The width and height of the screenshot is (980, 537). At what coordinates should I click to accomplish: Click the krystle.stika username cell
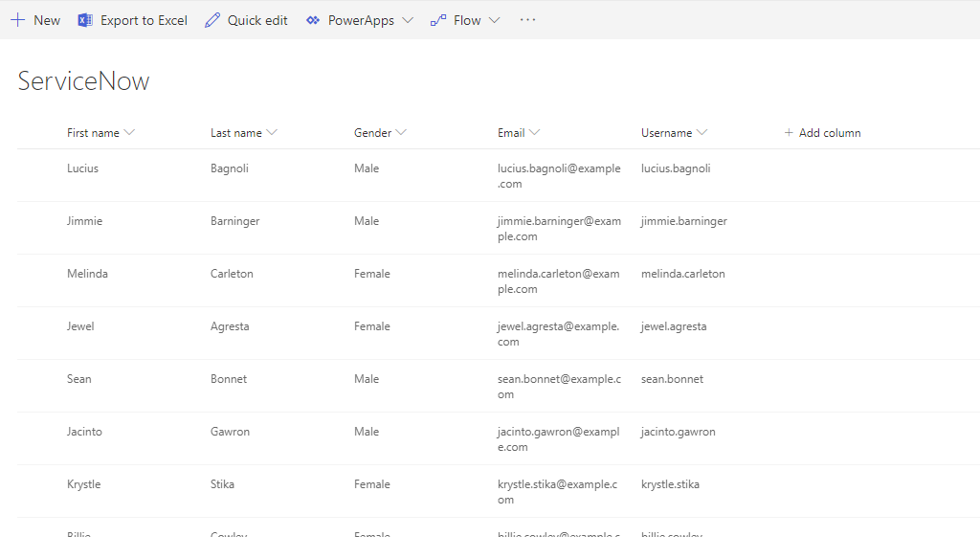pos(670,483)
